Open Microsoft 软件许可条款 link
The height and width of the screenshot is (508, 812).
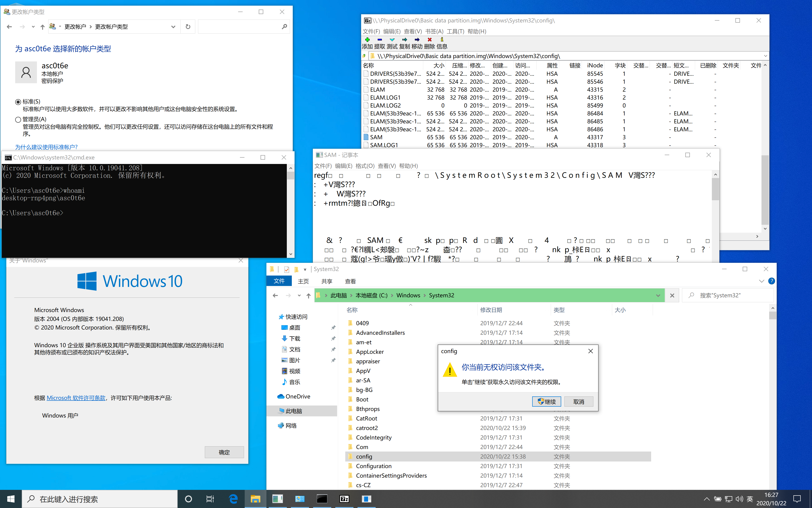[x=76, y=398]
